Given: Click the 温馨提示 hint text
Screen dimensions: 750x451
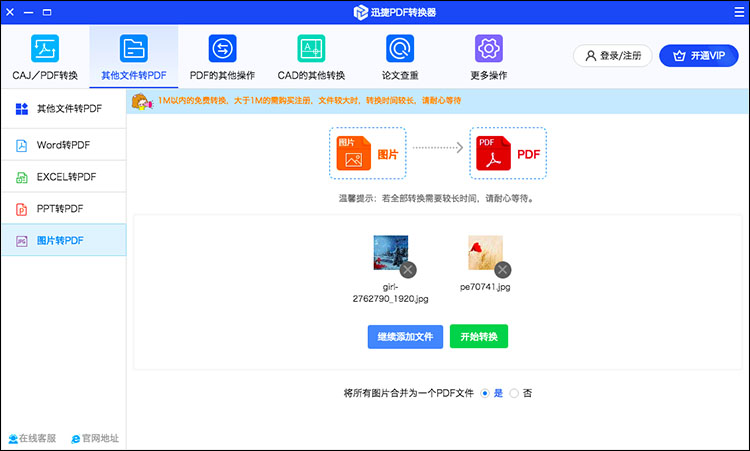Looking at the screenshot, I should (437, 198).
